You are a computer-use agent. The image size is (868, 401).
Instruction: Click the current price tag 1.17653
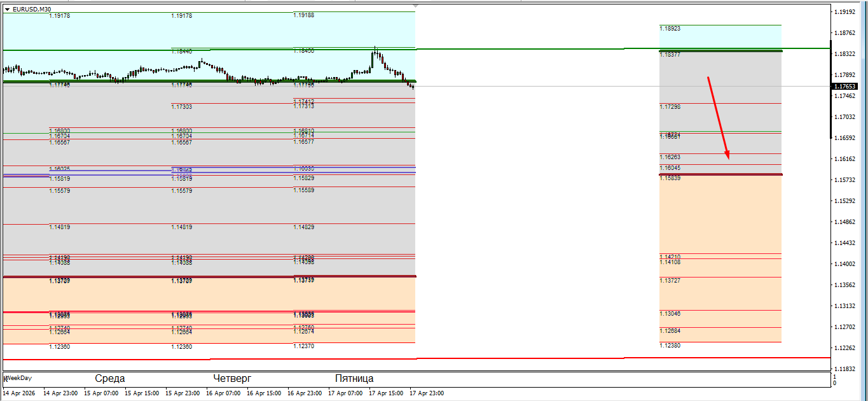coord(848,87)
